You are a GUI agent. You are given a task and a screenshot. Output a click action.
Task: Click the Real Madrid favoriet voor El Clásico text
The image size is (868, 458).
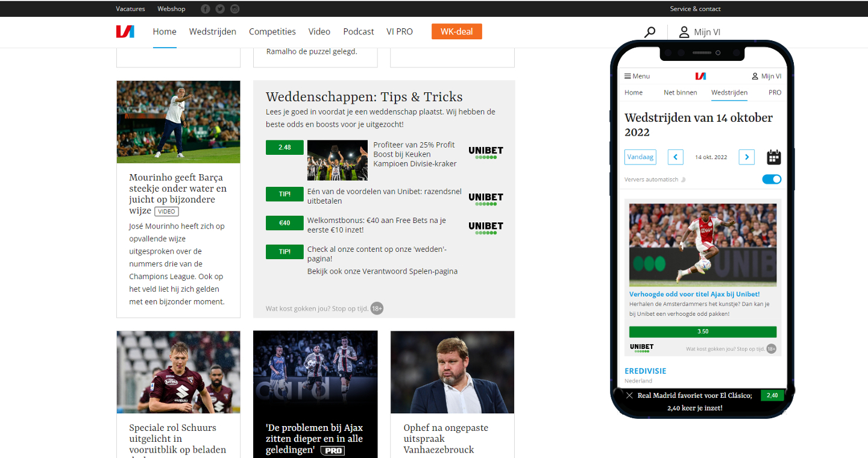tap(694, 395)
